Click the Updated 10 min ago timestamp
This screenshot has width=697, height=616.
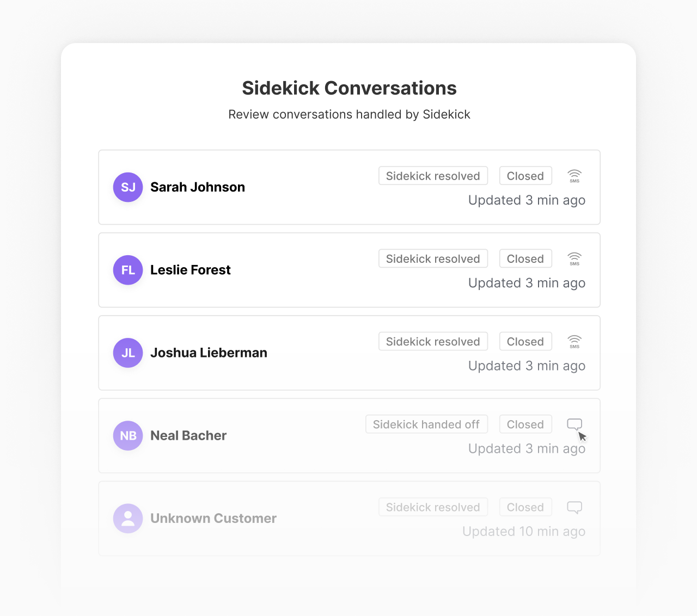[524, 531]
